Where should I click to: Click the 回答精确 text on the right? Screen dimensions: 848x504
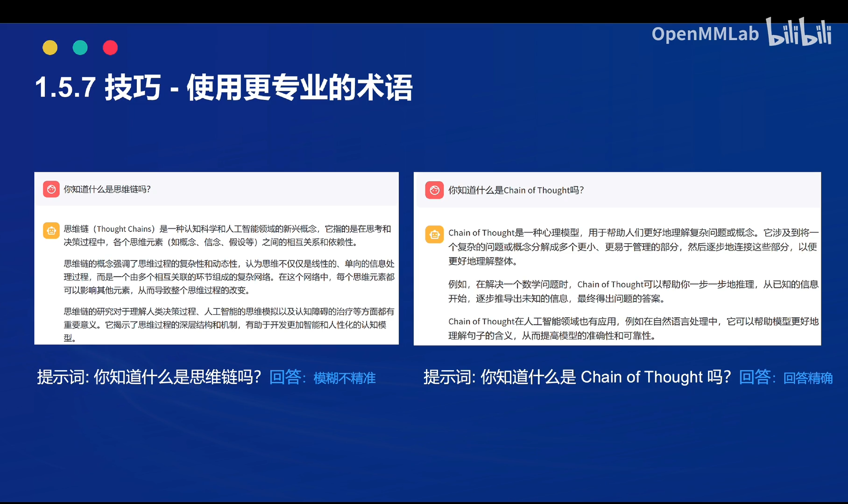click(x=807, y=379)
